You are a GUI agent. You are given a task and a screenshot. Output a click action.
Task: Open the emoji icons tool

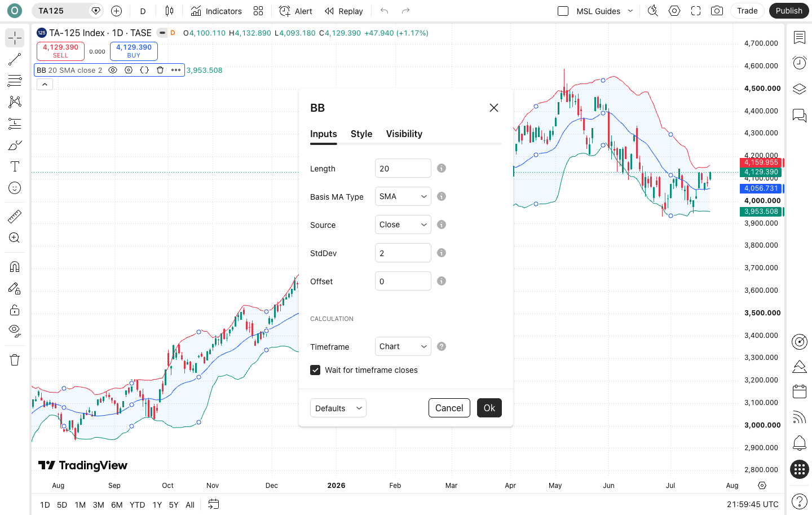pyautogui.click(x=15, y=188)
